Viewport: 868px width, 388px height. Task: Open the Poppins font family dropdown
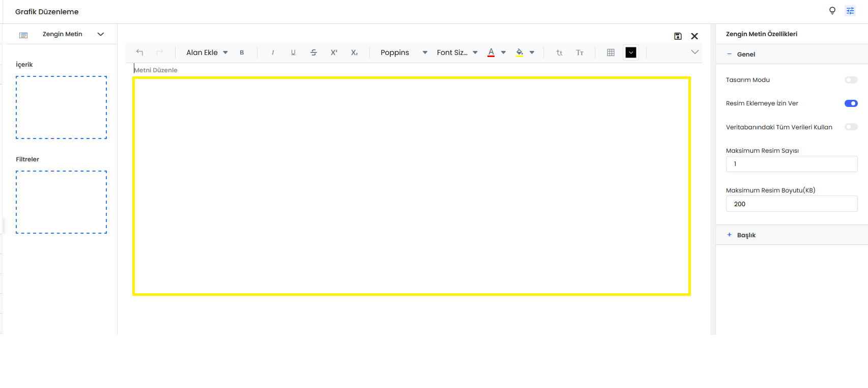point(403,52)
